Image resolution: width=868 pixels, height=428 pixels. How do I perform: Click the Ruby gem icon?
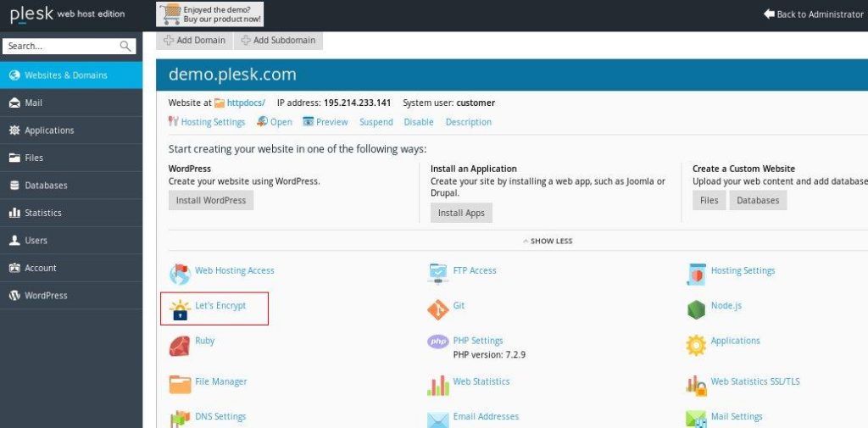click(x=180, y=345)
